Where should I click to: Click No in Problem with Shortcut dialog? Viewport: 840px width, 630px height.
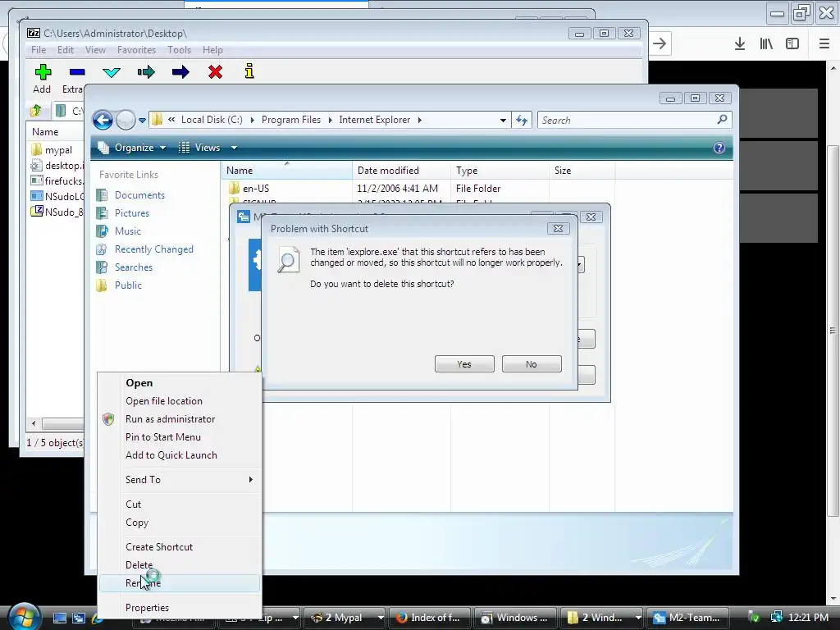(532, 364)
